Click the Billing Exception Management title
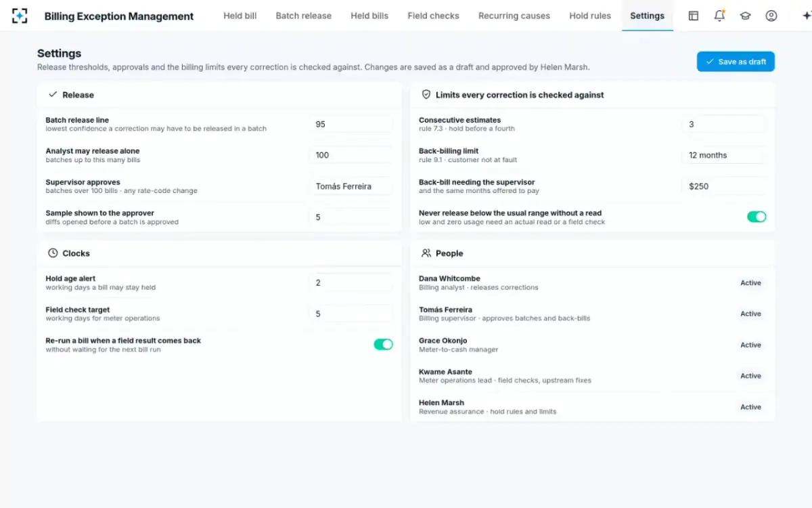 click(x=119, y=16)
